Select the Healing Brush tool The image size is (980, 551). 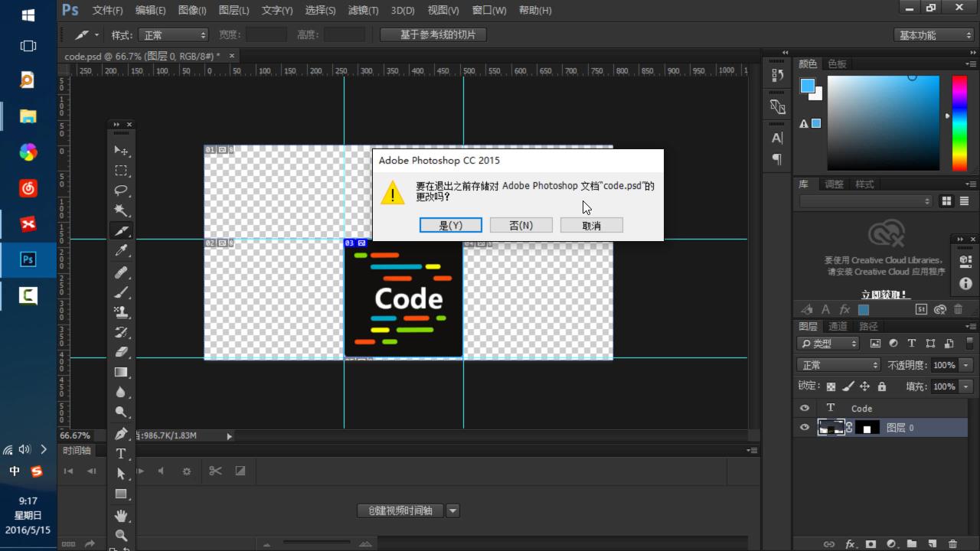pyautogui.click(x=121, y=272)
